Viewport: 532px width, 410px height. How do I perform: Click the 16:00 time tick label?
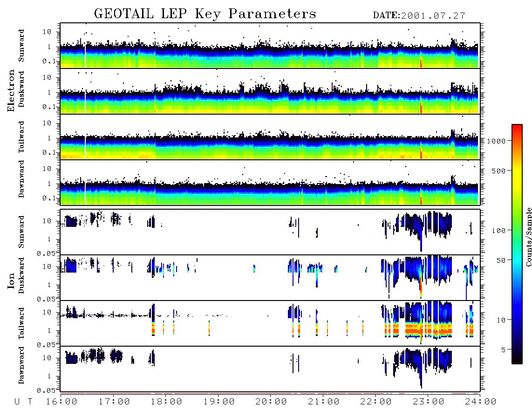click(62, 402)
